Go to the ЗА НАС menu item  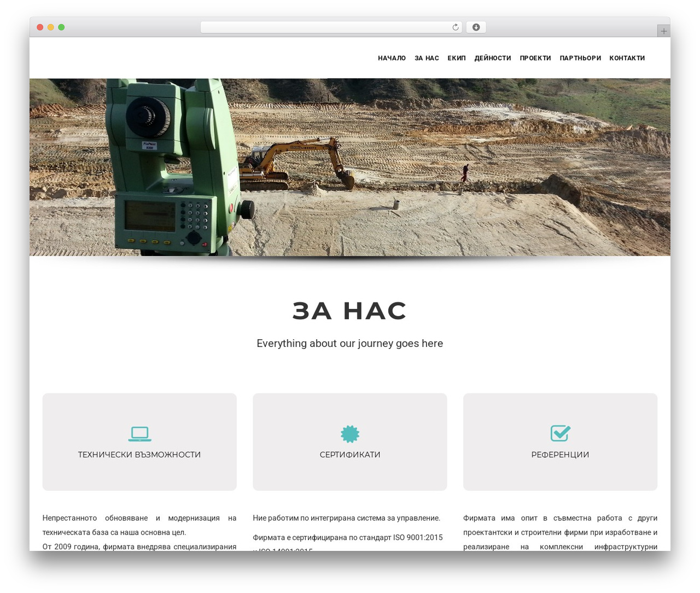[x=427, y=58]
